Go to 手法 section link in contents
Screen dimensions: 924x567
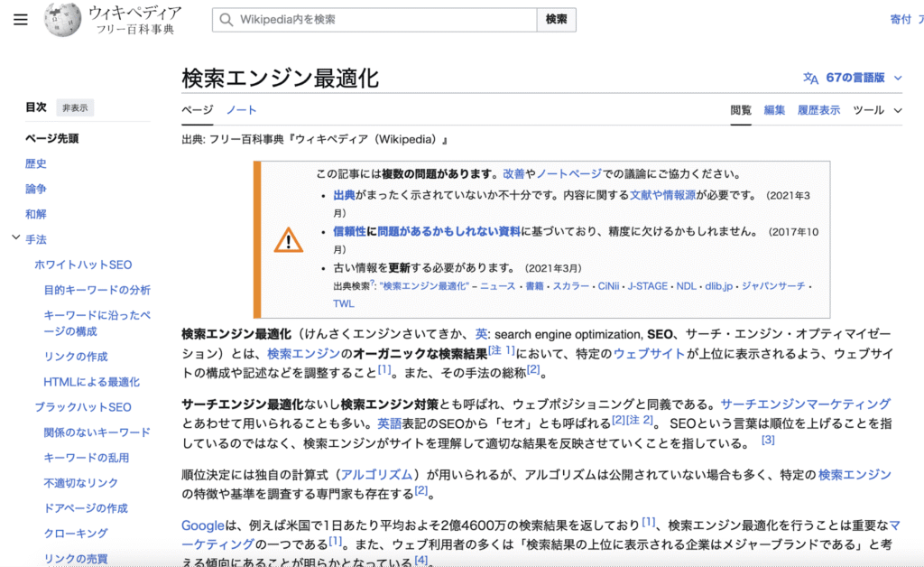(35, 240)
